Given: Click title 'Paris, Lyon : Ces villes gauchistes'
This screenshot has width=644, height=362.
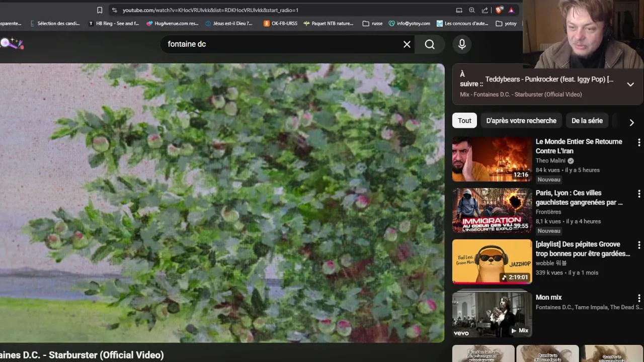Looking at the screenshot, I should pos(579,198).
